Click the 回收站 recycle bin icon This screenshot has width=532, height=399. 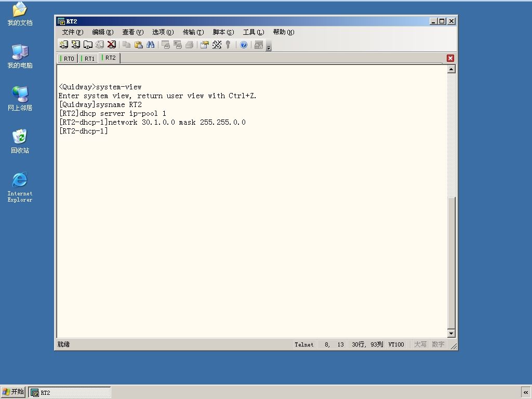coord(20,141)
